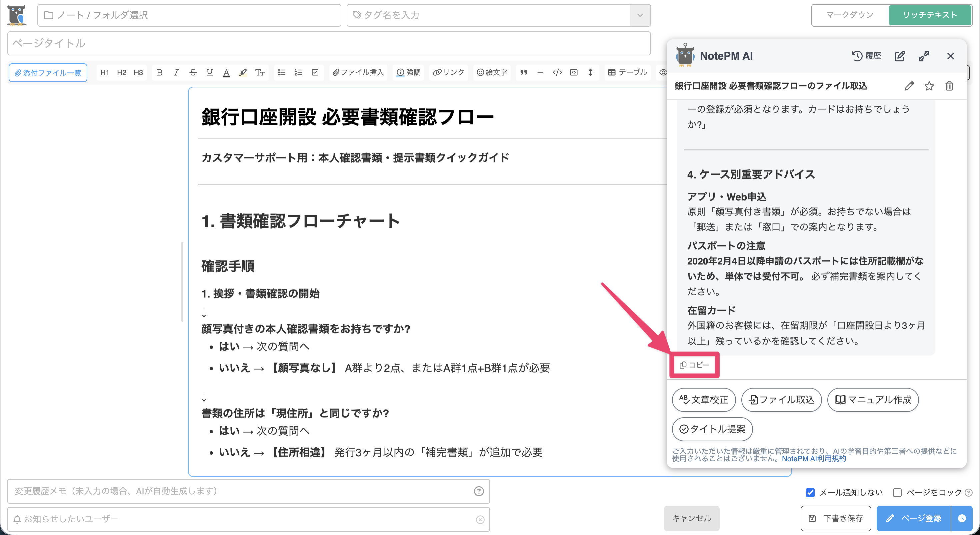Expand the NotePM AI panel to fullscreen

click(x=924, y=56)
